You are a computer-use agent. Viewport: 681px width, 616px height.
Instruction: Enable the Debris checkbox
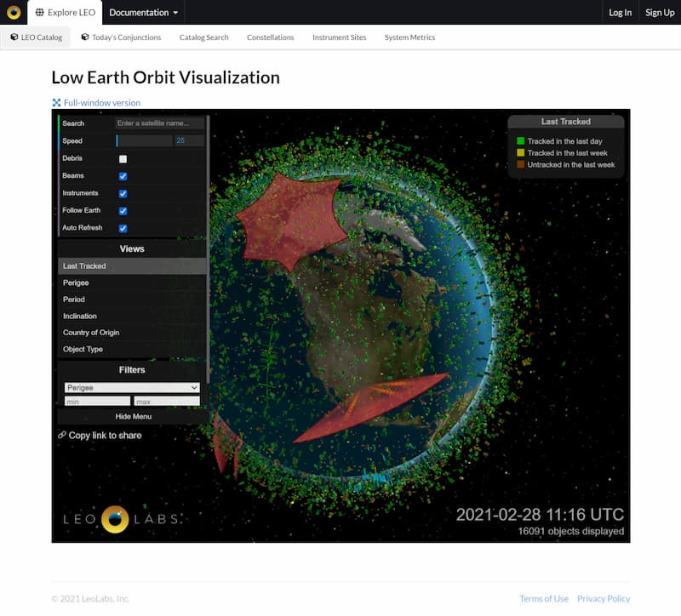coord(123,159)
